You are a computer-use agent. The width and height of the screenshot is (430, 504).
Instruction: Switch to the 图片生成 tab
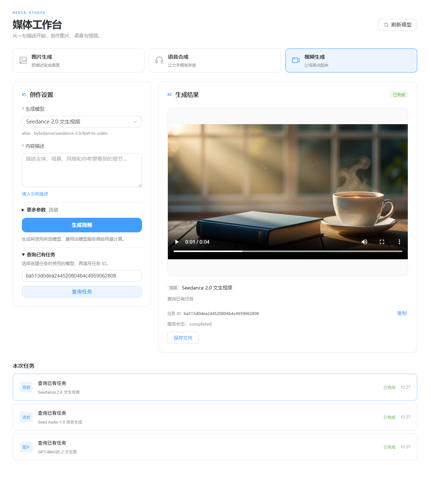pos(79,60)
